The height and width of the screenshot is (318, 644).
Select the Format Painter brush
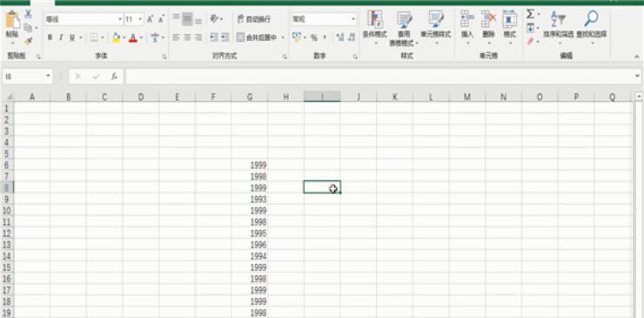pos(28,41)
